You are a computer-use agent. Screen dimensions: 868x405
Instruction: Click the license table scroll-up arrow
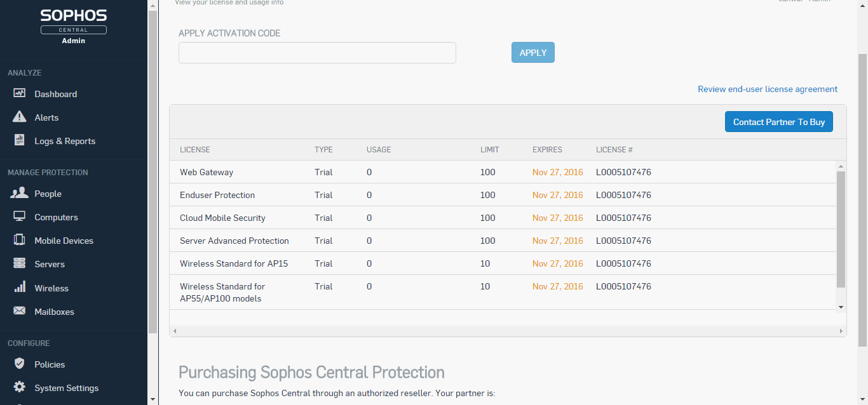pyautogui.click(x=841, y=166)
